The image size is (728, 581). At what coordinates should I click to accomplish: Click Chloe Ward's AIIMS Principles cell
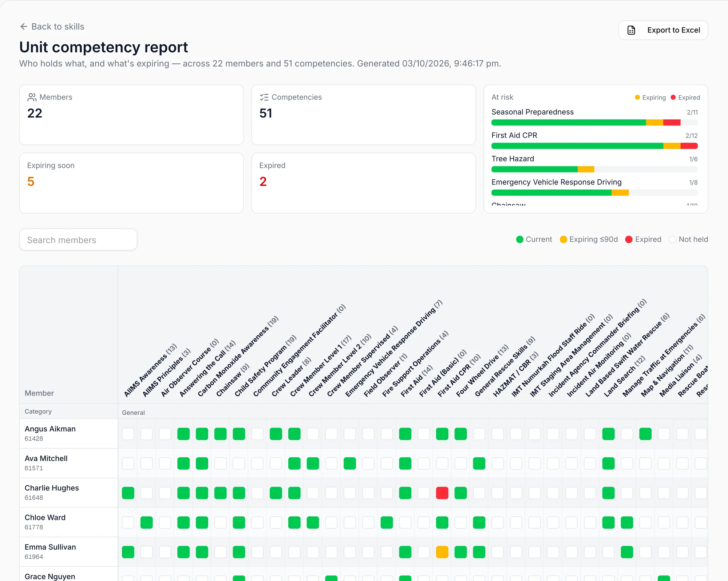147,522
